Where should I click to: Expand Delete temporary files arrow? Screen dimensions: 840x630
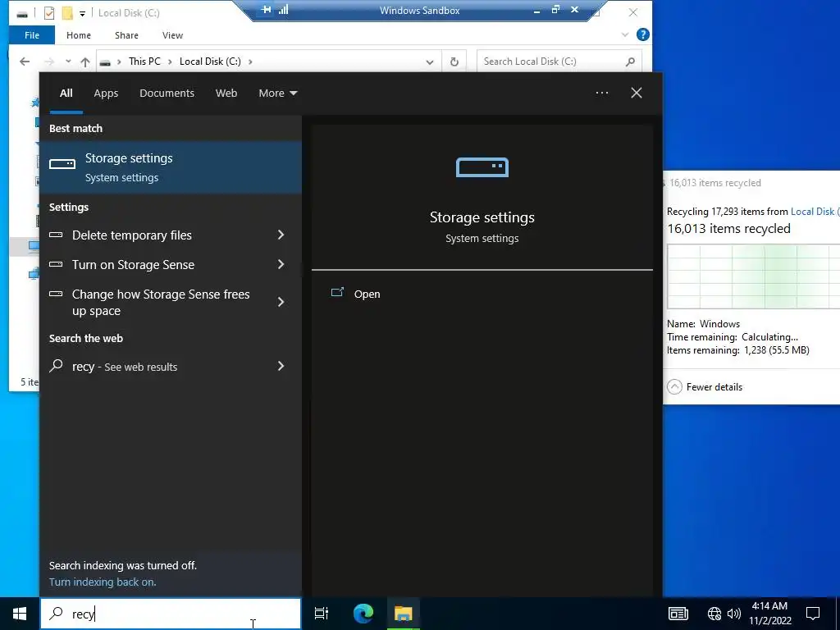281,235
